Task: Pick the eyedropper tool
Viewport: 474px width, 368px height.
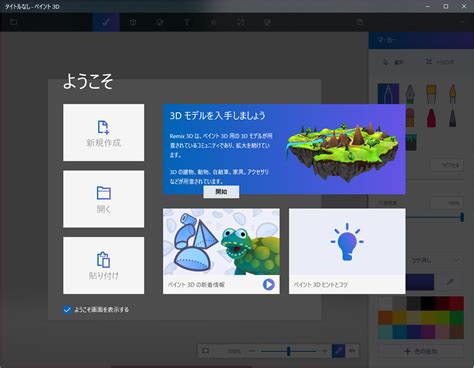Action: click(x=450, y=282)
